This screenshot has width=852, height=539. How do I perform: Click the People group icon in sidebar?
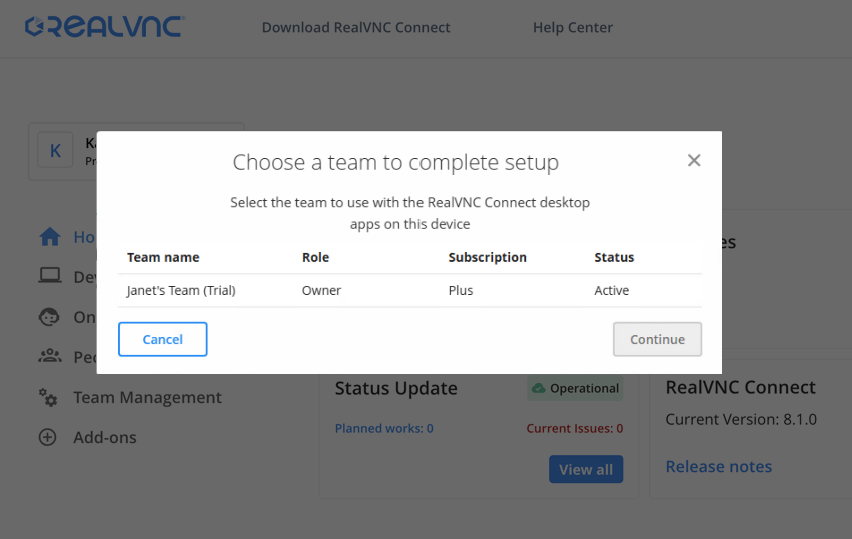[49, 357]
